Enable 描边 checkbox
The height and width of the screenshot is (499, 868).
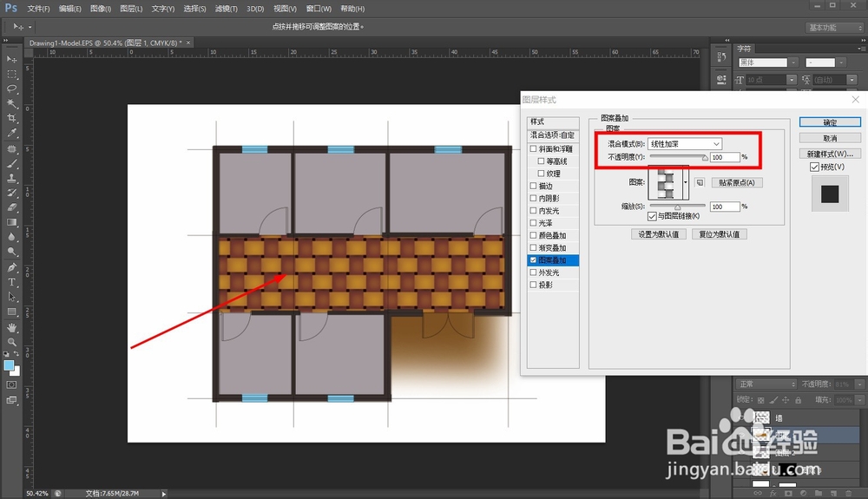534,186
